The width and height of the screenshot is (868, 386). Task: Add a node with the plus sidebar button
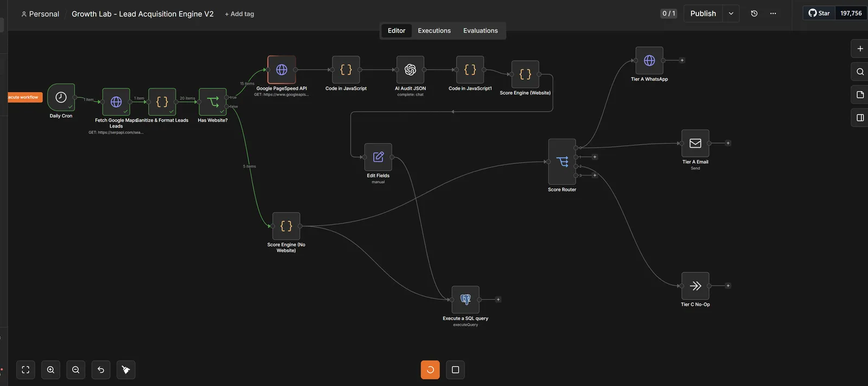(x=860, y=48)
